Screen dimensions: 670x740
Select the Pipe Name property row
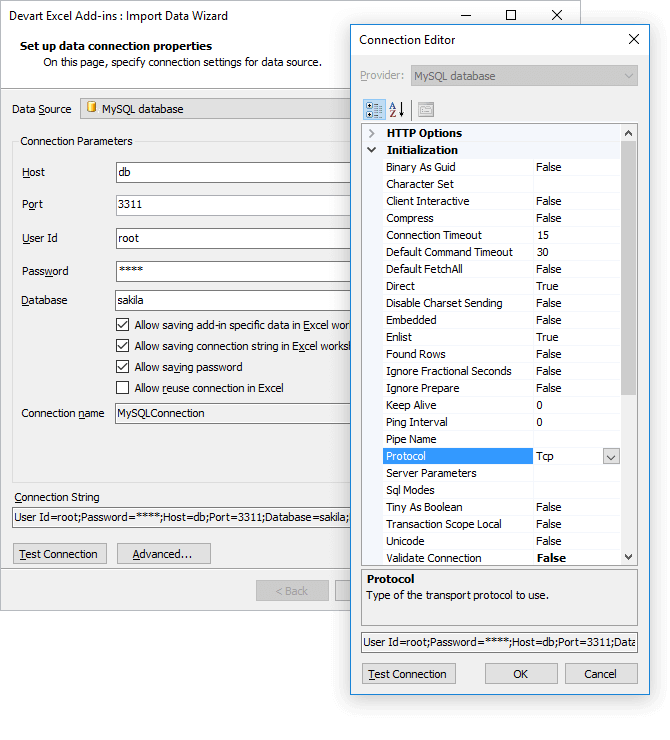coord(458,439)
